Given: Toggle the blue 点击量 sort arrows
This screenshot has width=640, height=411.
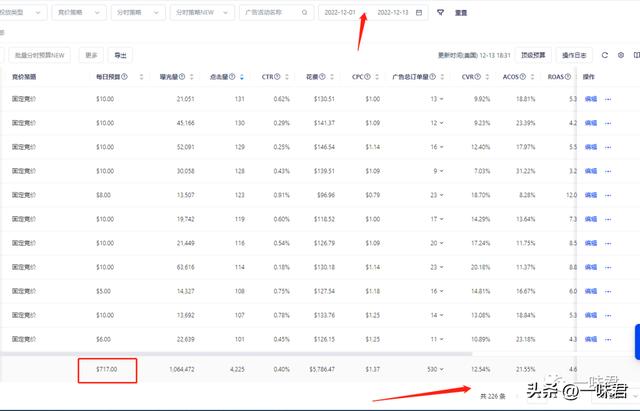Looking at the screenshot, I should pos(242,77).
